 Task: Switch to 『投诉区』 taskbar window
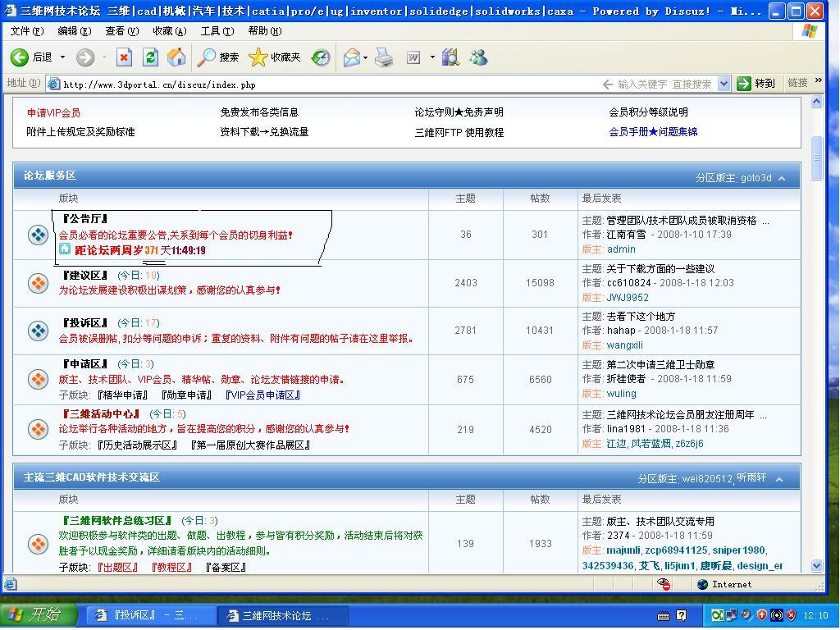tap(152, 615)
